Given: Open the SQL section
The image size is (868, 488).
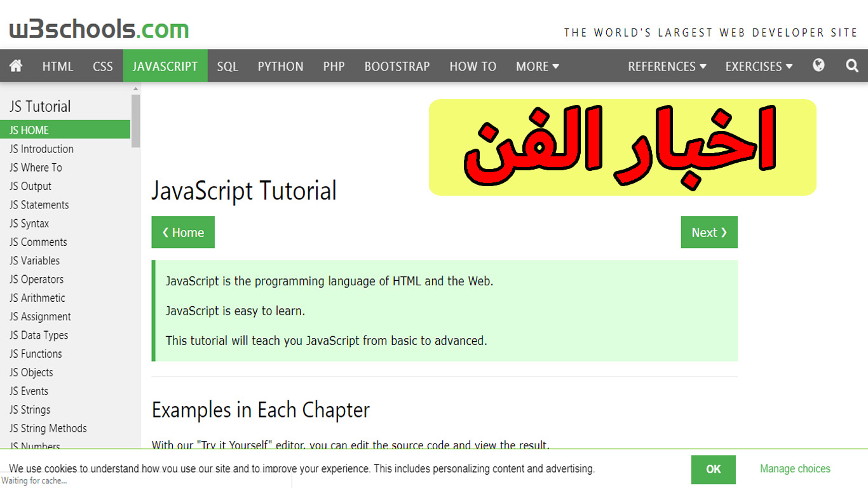Looking at the screenshot, I should [227, 65].
